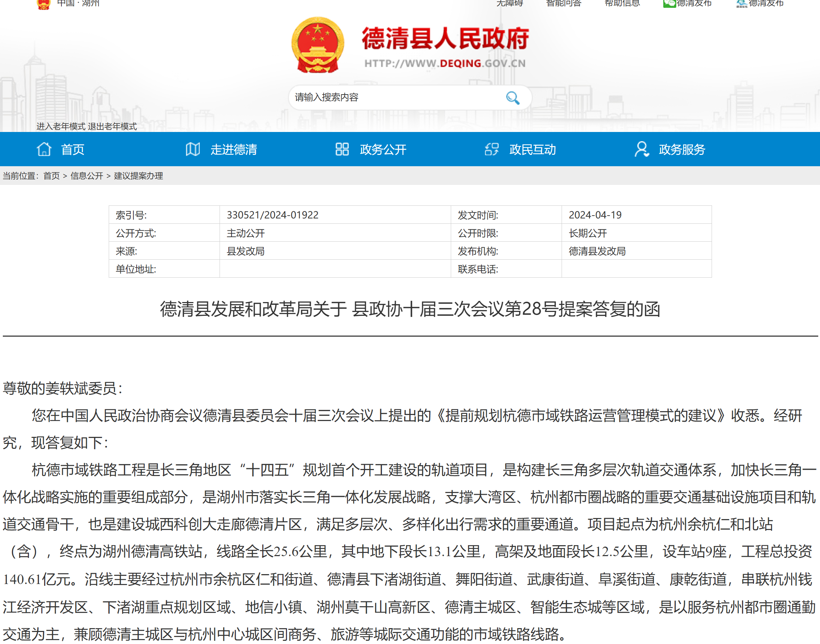The width and height of the screenshot is (820, 644).
Task: Click the national emblem logo
Action: pyautogui.click(x=318, y=45)
